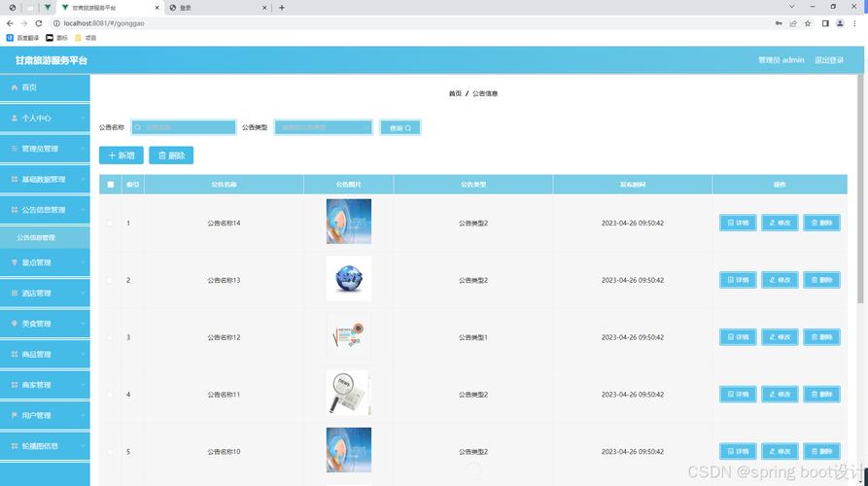Screen dimensions: 868x486
Task: Expand the 酒店管理 sidebar menu
Action: [x=45, y=293]
